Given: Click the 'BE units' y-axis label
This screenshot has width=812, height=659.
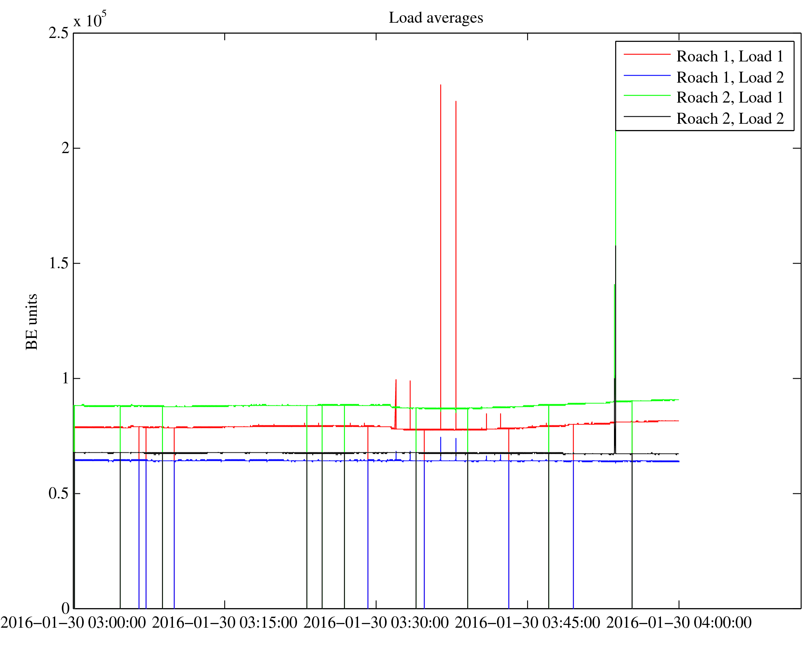Looking at the screenshot, I should pyautogui.click(x=31, y=321).
